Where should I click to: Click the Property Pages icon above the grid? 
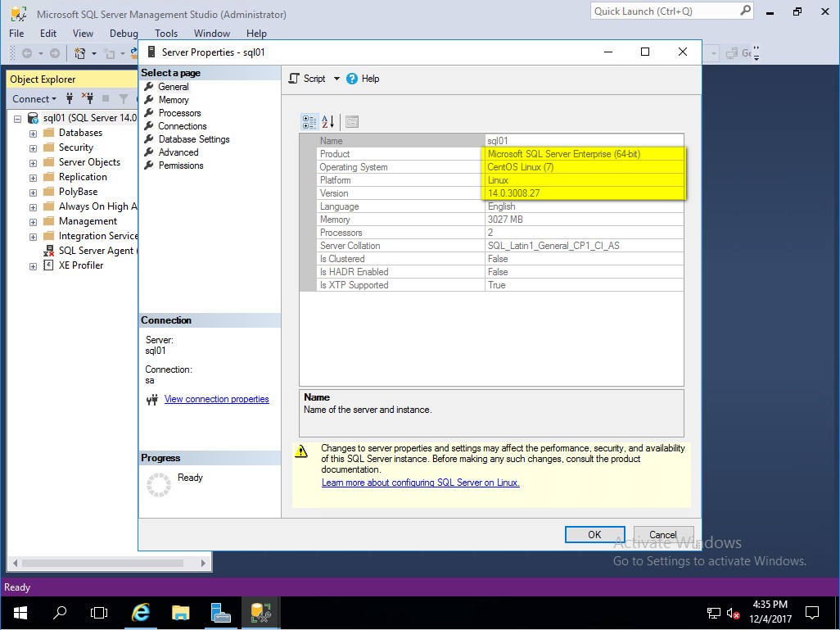[x=351, y=121]
